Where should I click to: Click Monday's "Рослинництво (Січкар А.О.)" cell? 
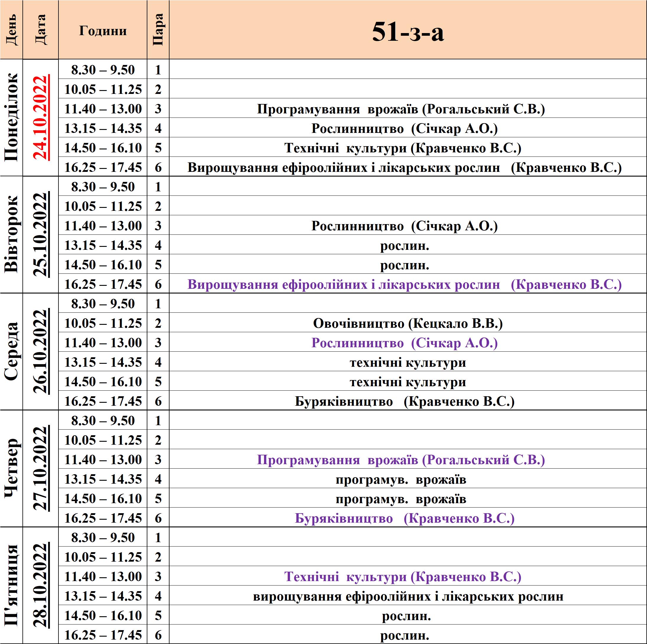tap(408, 128)
